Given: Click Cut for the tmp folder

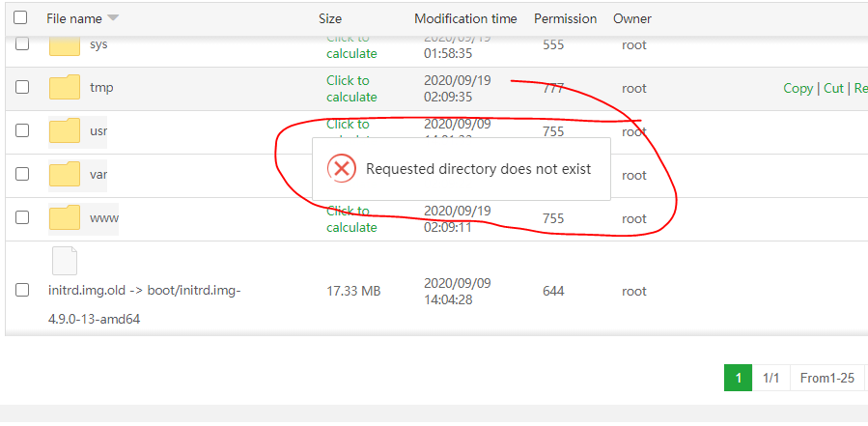Looking at the screenshot, I should click(x=832, y=88).
